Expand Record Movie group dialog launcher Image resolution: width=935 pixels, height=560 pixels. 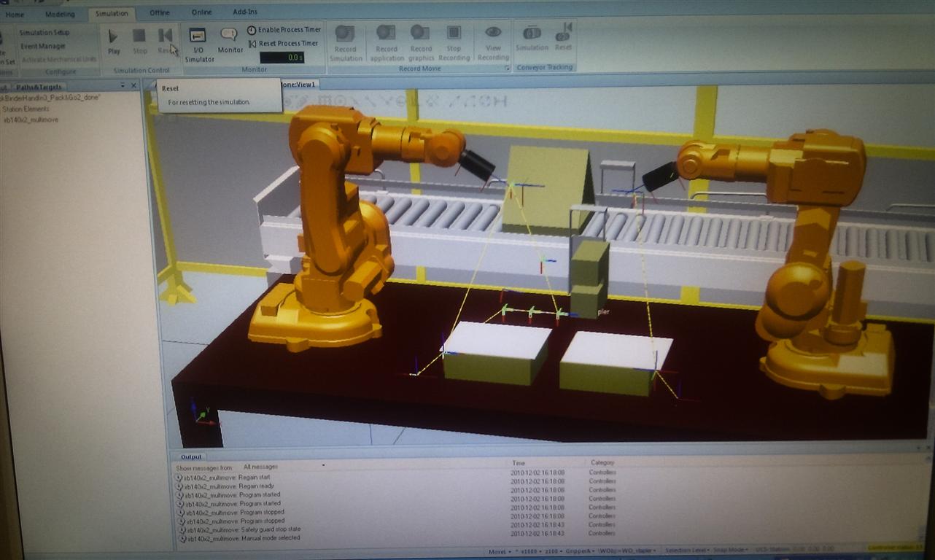coord(507,69)
